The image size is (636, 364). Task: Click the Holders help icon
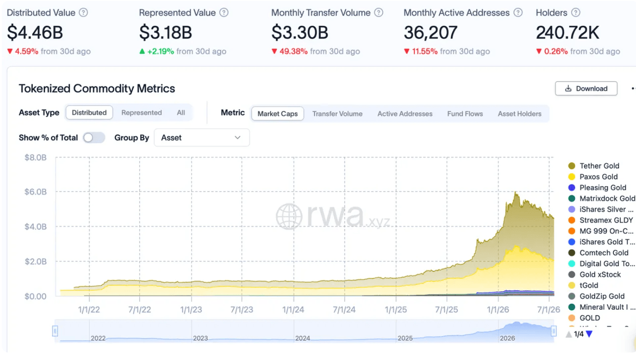point(576,13)
